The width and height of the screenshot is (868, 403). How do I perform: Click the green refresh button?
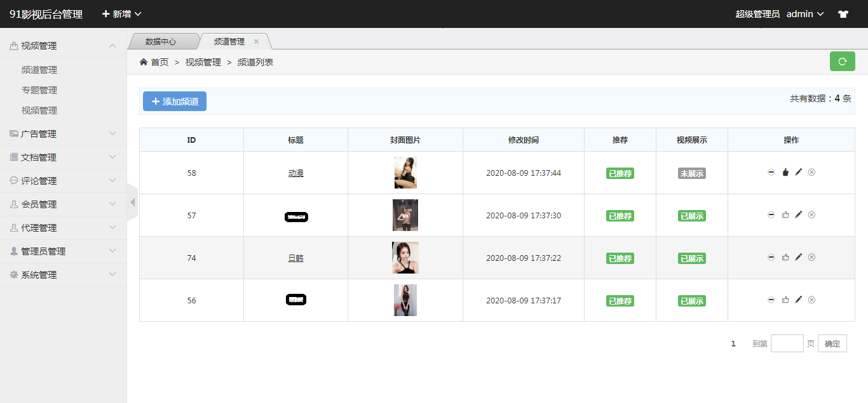point(842,62)
